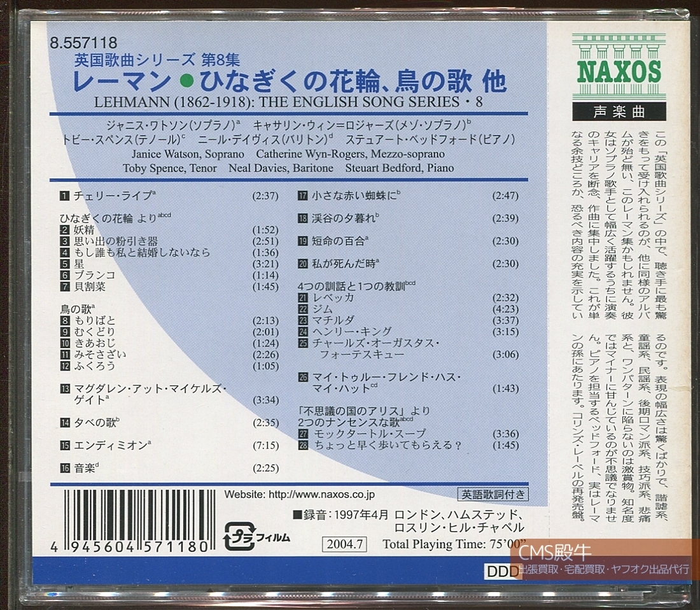Select track title ジム
Viewport: 700px width, 610px height.
tap(323, 309)
